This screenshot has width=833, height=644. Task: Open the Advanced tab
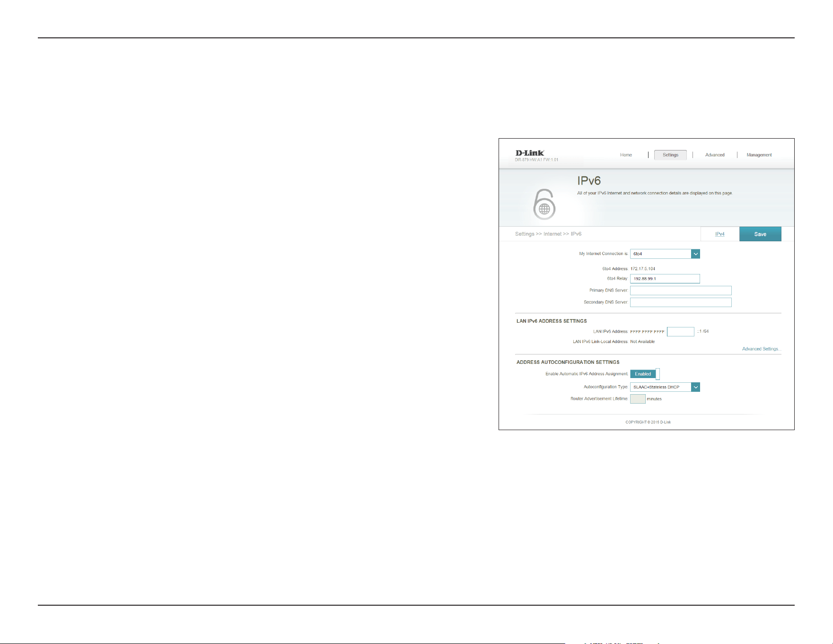click(715, 155)
